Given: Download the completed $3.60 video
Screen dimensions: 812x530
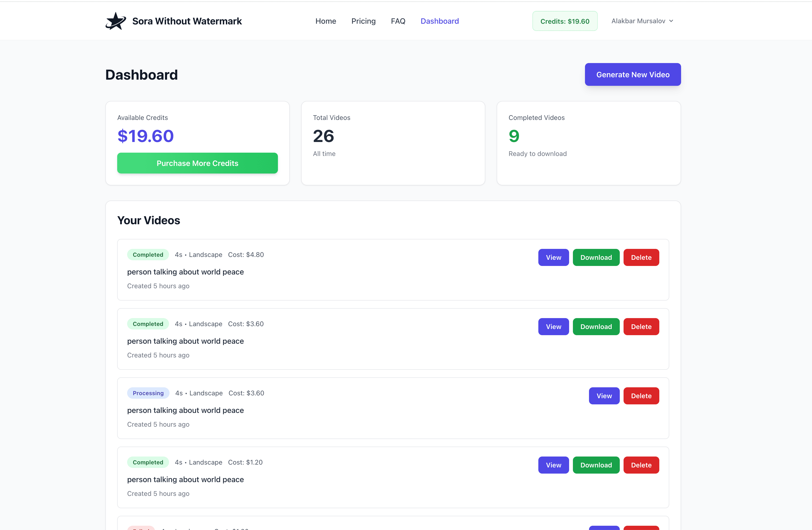Looking at the screenshot, I should 596,327.
